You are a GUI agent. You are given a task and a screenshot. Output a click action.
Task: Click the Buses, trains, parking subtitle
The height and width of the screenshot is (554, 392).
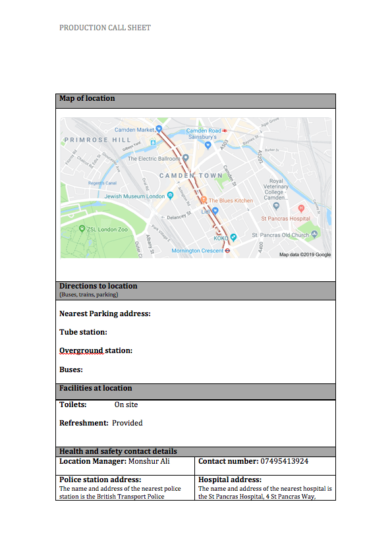pos(89,294)
